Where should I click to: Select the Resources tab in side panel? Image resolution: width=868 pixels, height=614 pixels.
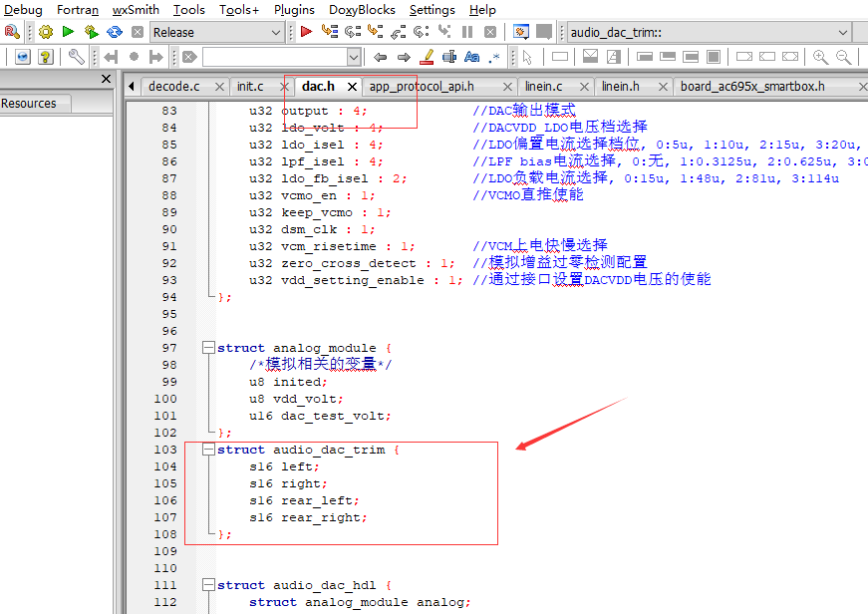pyautogui.click(x=29, y=104)
